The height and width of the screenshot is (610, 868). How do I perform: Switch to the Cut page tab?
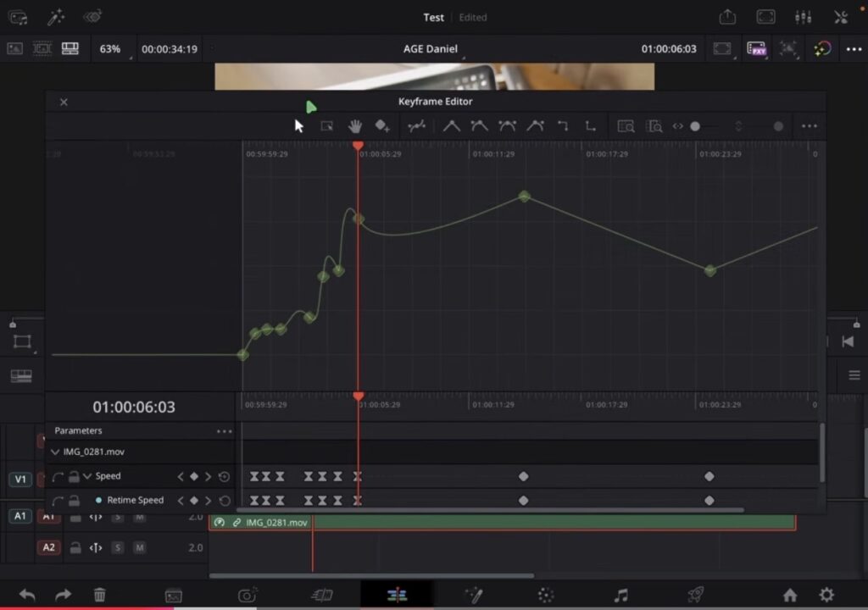point(321,595)
